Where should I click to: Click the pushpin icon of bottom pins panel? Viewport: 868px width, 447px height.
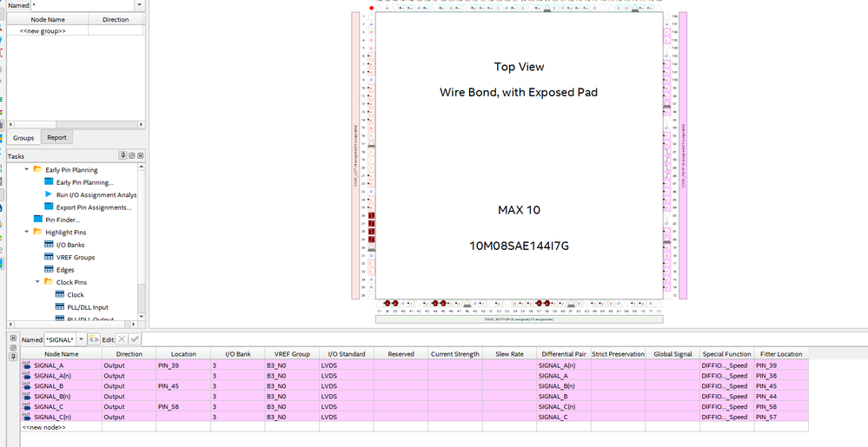tap(13, 357)
